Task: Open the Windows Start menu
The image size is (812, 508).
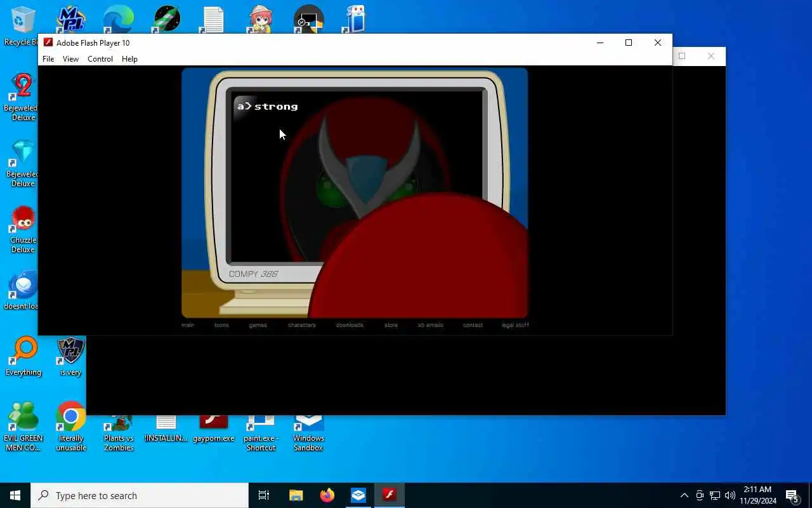Action: [15, 495]
